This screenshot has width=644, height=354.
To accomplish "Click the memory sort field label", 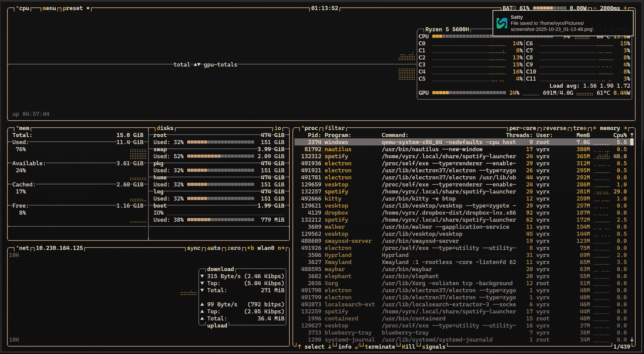I will [x=610, y=128].
